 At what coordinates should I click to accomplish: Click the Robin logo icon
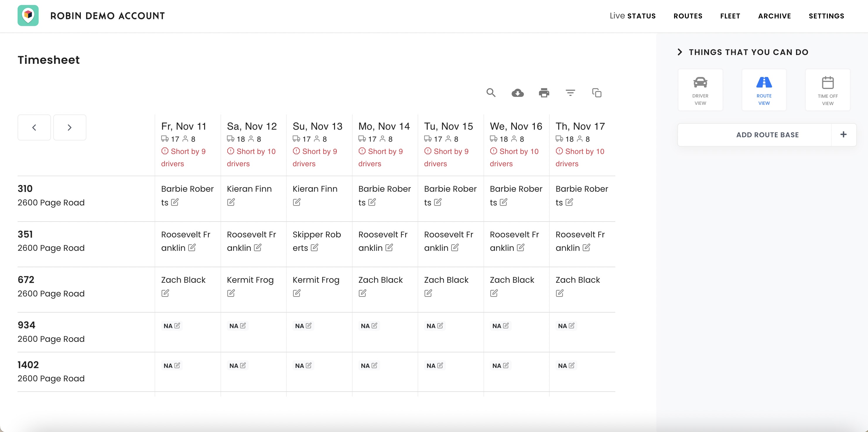point(28,16)
